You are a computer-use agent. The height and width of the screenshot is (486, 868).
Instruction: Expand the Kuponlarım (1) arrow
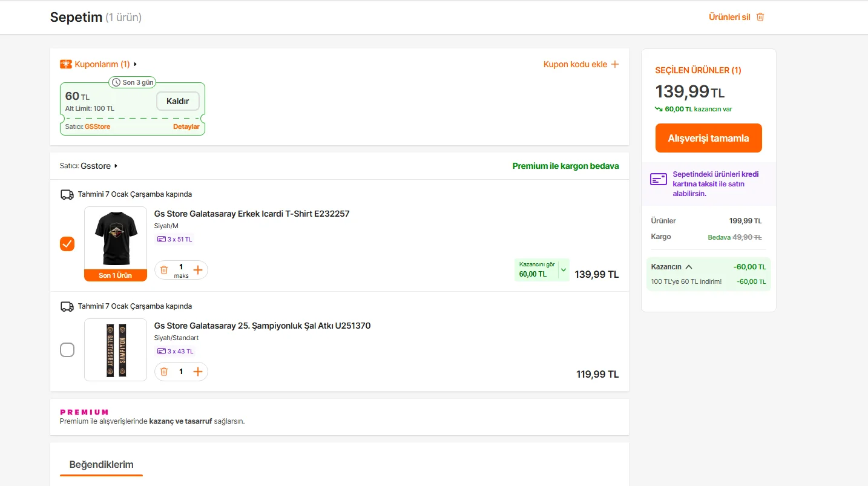pos(136,64)
